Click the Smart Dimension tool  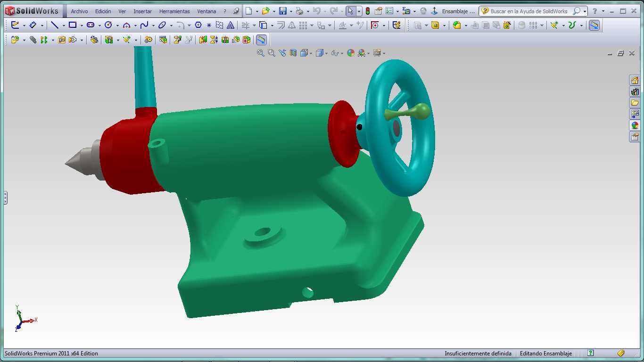pyautogui.click(x=33, y=25)
